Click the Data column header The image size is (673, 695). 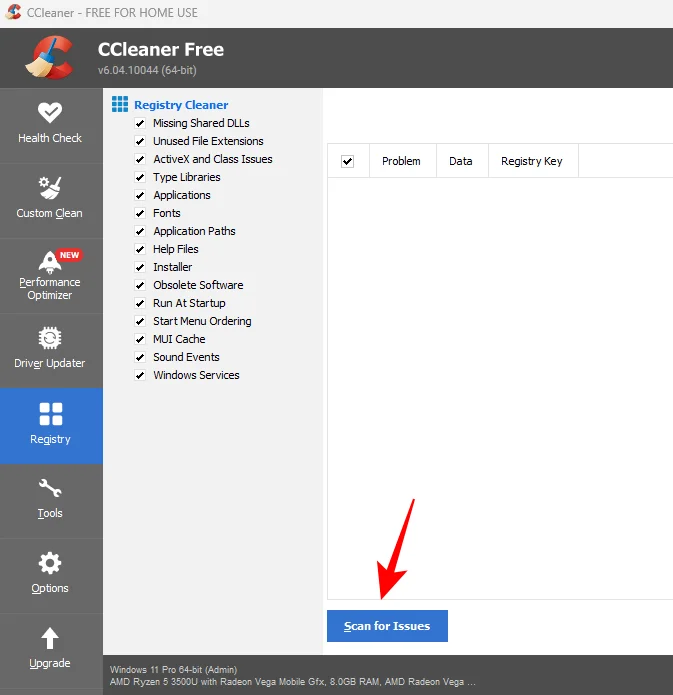[x=460, y=161]
